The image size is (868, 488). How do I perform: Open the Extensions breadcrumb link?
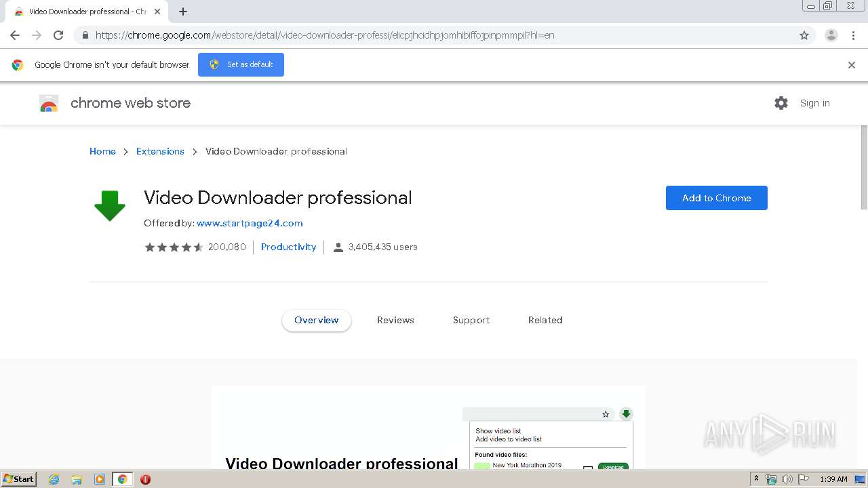[160, 151]
